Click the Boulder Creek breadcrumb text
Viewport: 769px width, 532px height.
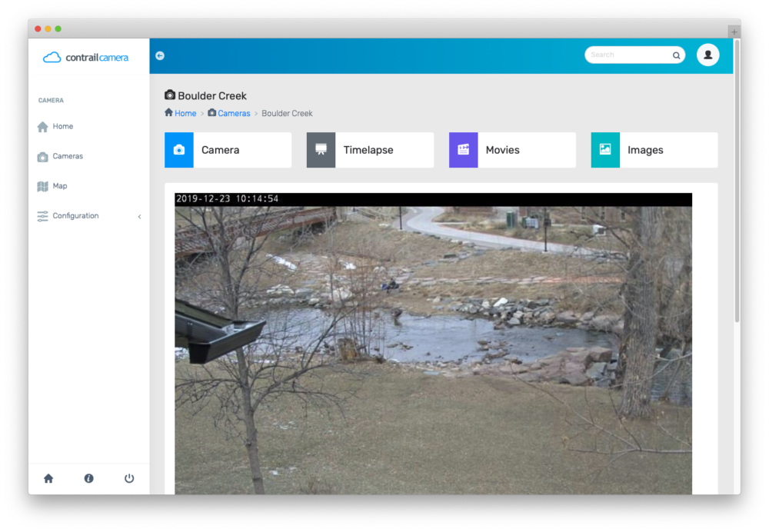(x=287, y=113)
